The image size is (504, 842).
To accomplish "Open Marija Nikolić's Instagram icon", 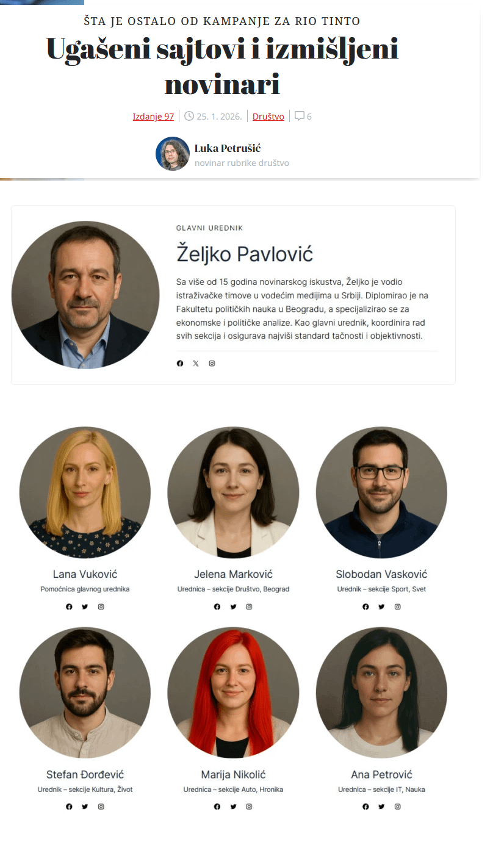I will pos(249,807).
